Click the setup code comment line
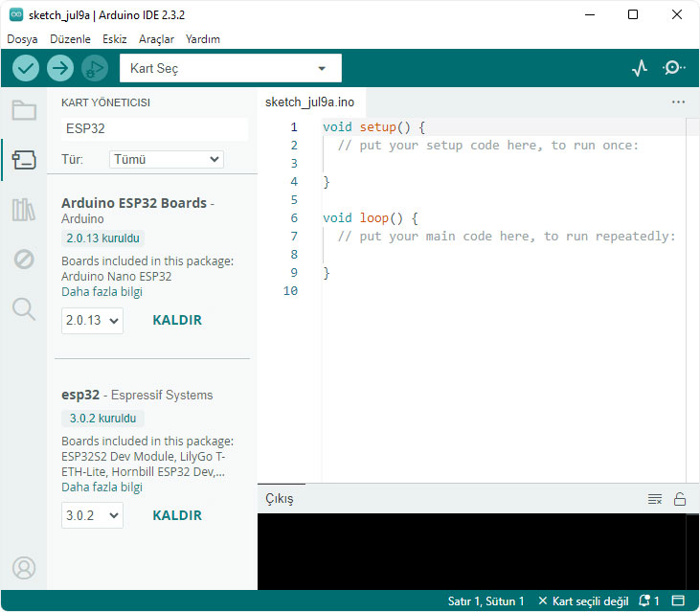This screenshot has width=700, height=612. [488, 146]
